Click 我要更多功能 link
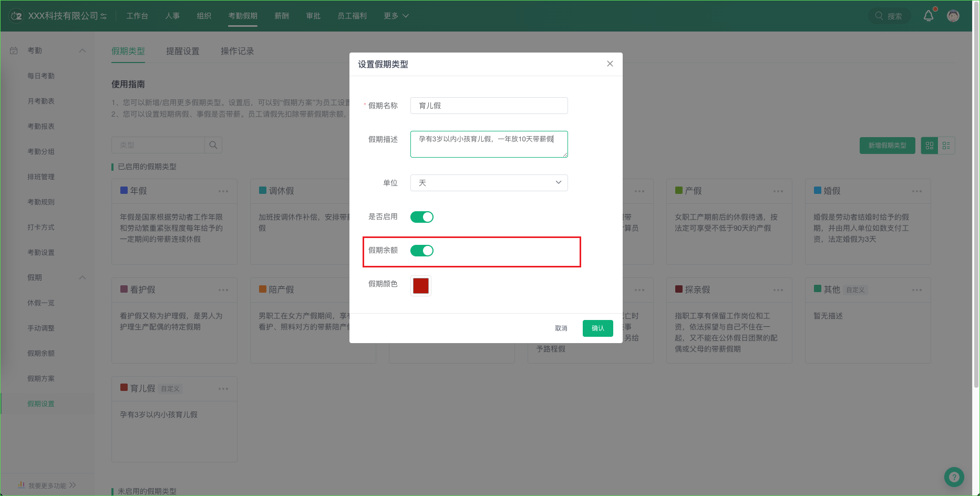 point(47,485)
